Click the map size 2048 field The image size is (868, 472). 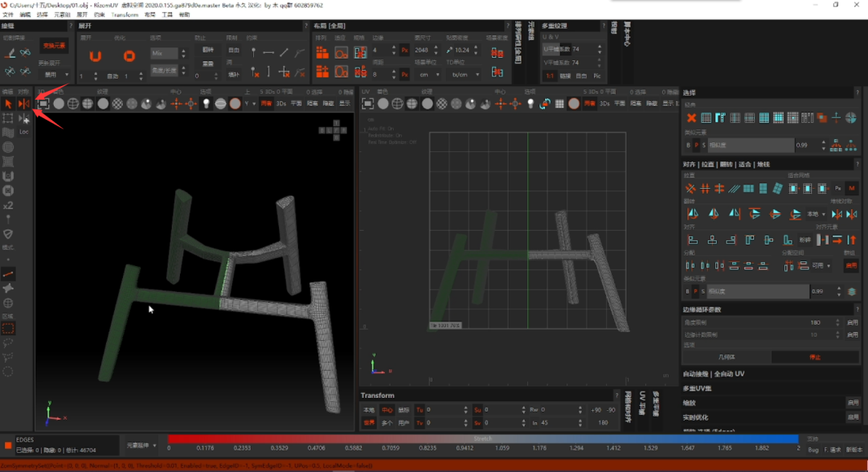coord(426,50)
